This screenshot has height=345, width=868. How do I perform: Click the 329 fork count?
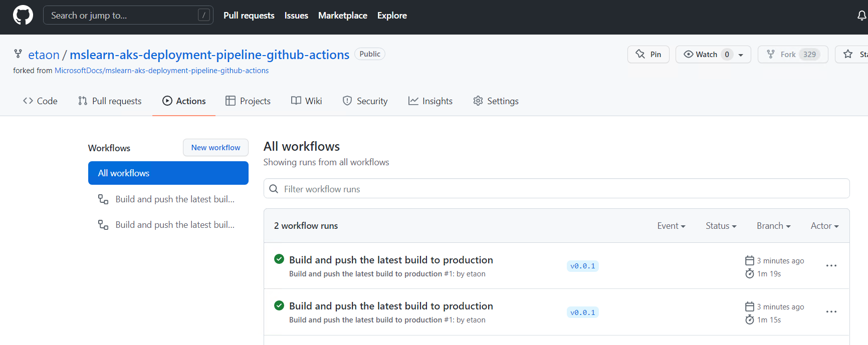click(x=809, y=54)
